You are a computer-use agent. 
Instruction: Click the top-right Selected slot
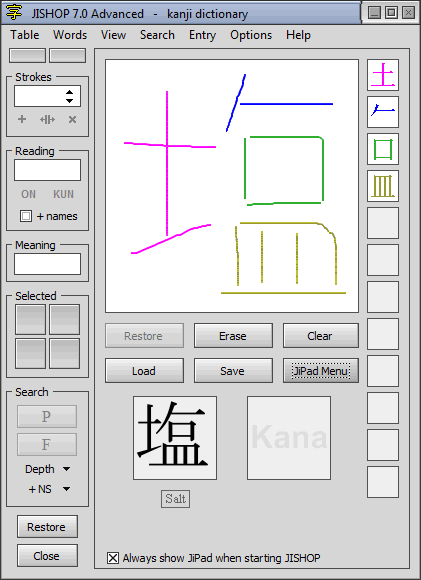point(64,320)
